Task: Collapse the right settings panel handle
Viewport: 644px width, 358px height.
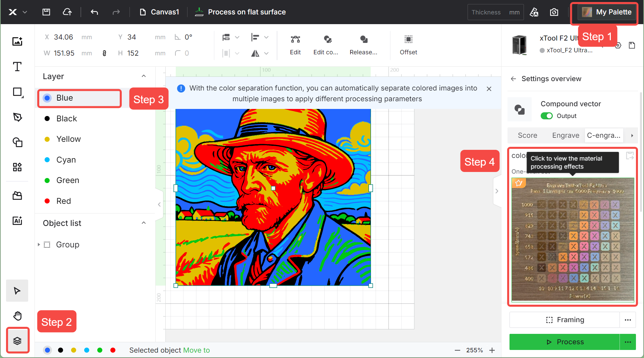Action: pyautogui.click(x=497, y=191)
